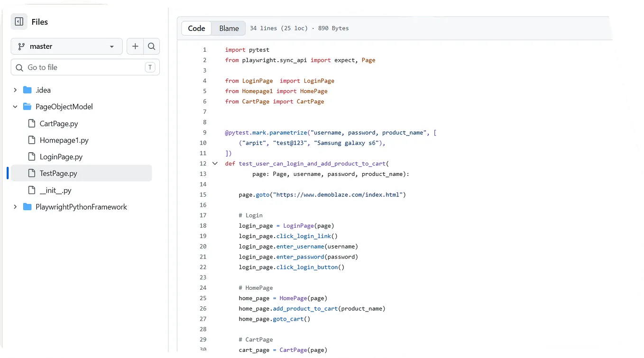Open the master branch dropdown
644x358 pixels.
66,46
